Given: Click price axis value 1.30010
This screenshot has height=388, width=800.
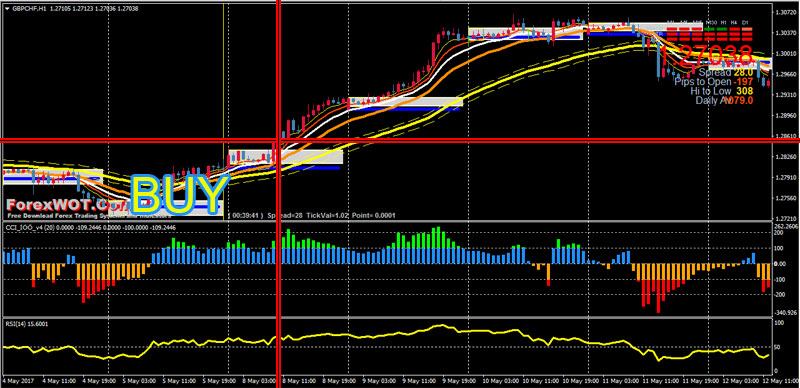Looking at the screenshot, I should pyautogui.click(x=786, y=53).
